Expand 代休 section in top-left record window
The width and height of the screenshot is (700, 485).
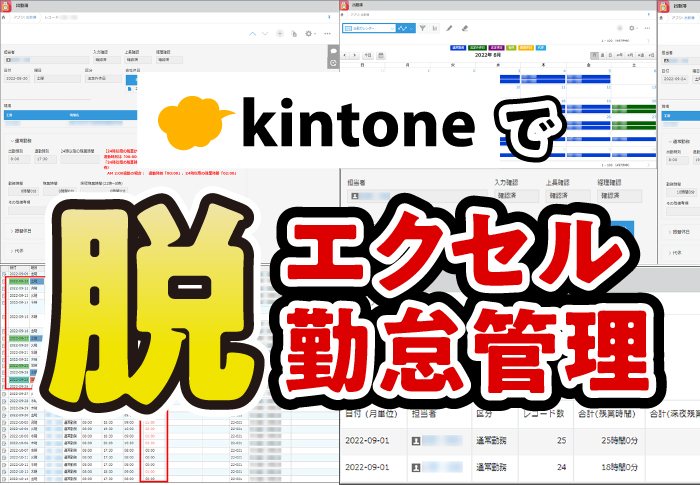[x=17, y=251]
